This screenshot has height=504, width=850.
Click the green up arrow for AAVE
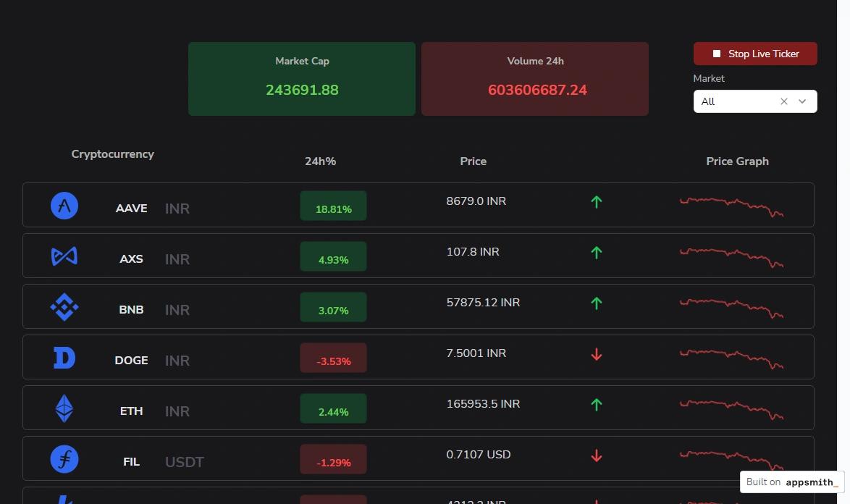tap(597, 202)
